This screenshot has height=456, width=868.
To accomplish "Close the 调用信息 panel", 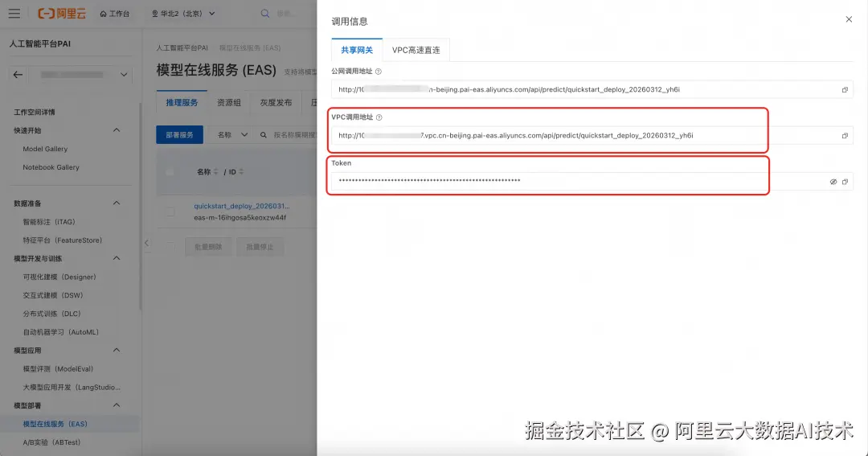I will pos(849,19).
